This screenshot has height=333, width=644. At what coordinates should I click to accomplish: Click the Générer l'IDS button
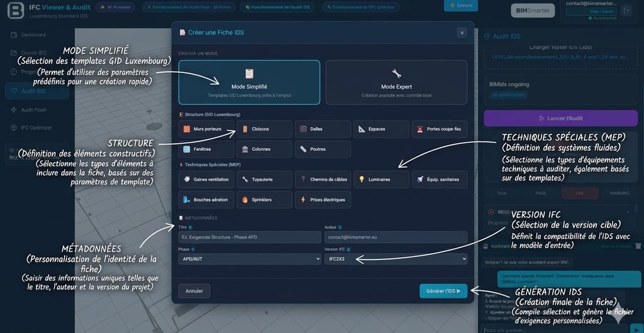[x=443, y=291]
